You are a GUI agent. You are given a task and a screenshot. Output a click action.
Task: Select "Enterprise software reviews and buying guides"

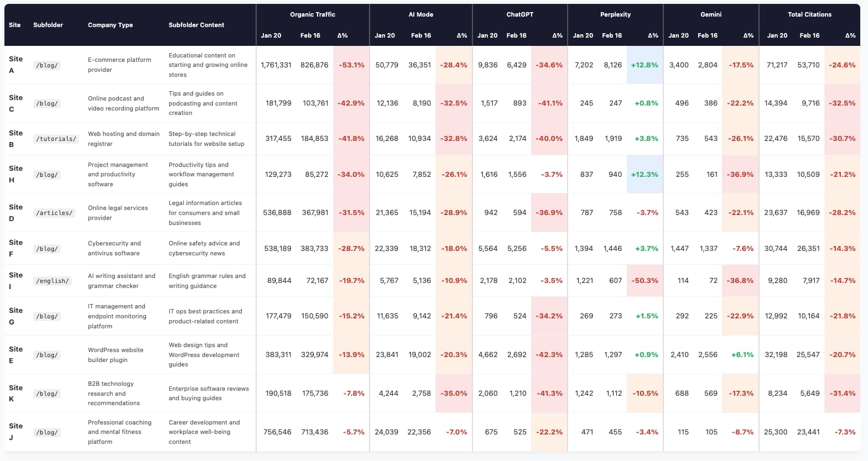pyautogui.click(x=209, y=394)
